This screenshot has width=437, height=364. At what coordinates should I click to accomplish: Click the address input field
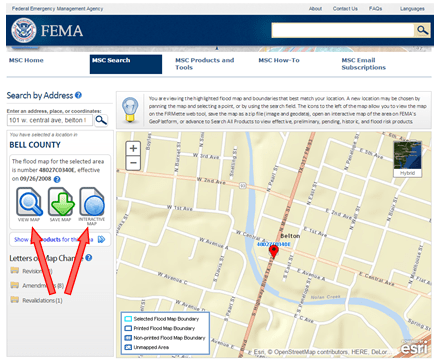pos(50,120)
